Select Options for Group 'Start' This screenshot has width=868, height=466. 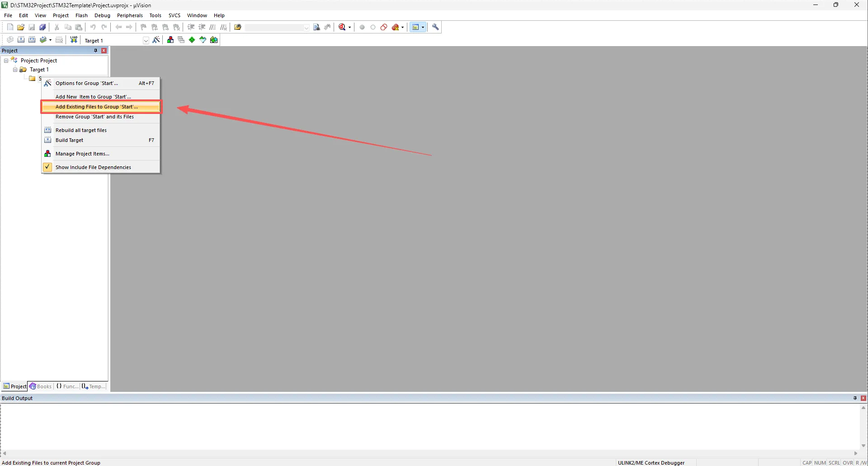point(101,83)
